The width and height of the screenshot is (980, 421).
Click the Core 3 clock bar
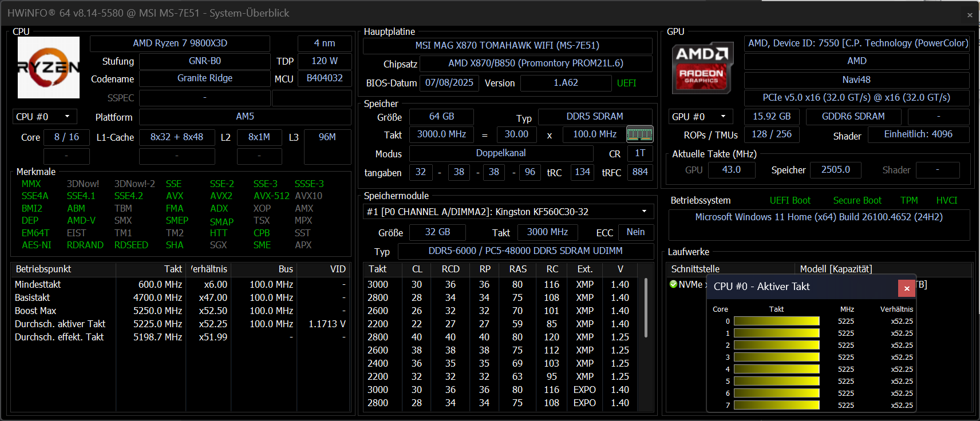pyautogui.click(x=776, y=358)
